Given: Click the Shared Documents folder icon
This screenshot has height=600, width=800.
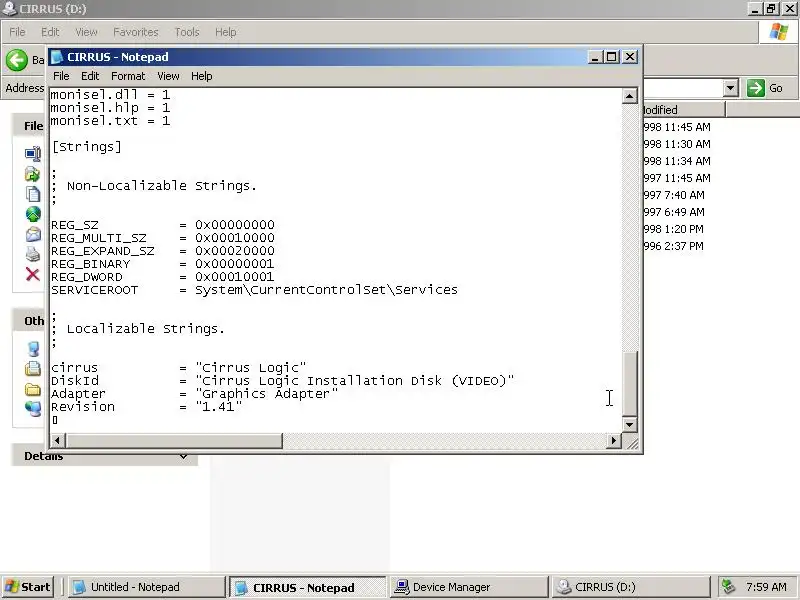Looking at the screenshot, I should point(33,389).
